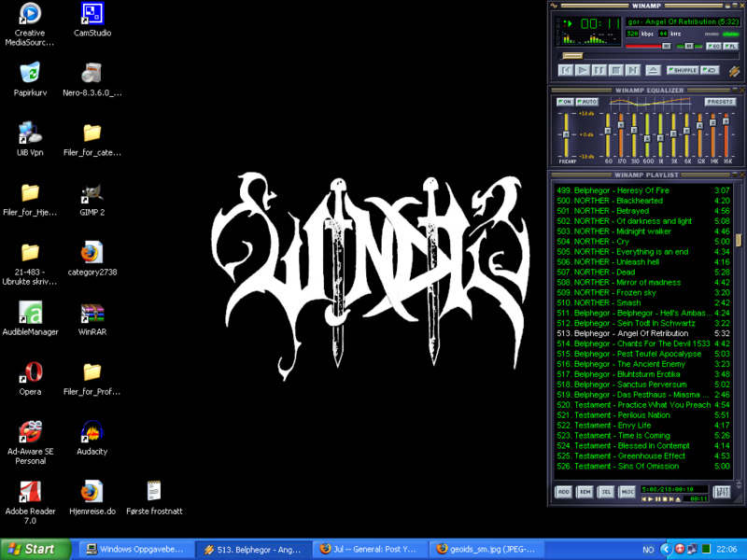
Task: Click the Opera desktop icon
Action: coord(30,379)
